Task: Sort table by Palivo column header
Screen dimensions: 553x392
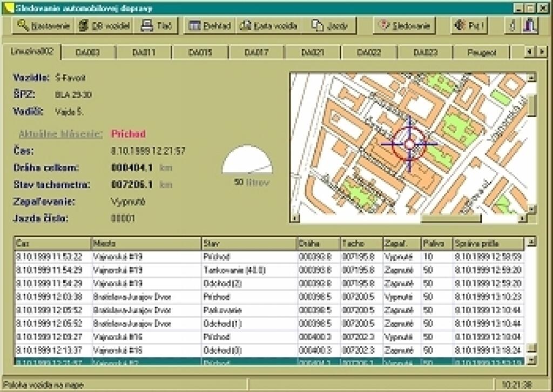Action: pyautogui.click(x=437, y=243)
